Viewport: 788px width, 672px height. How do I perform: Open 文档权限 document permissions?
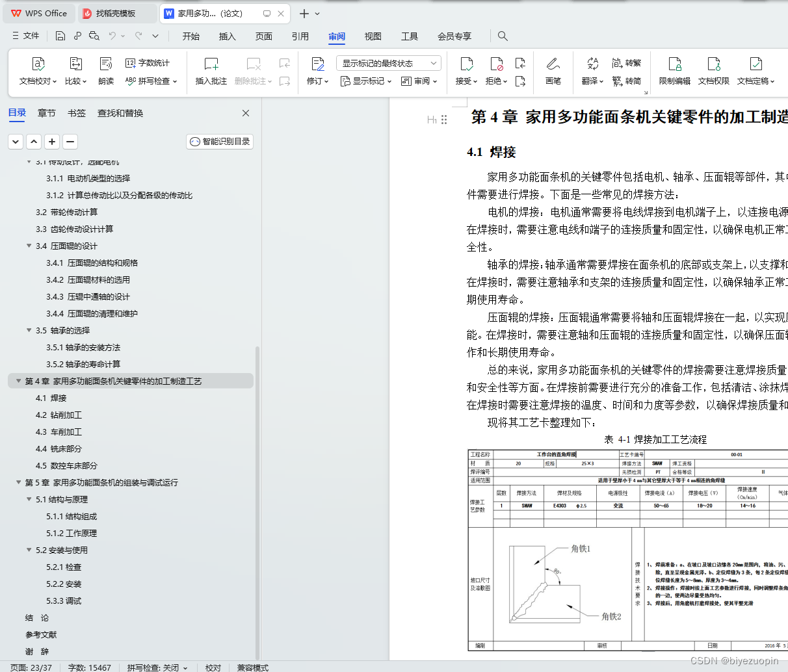pos(714,71)
